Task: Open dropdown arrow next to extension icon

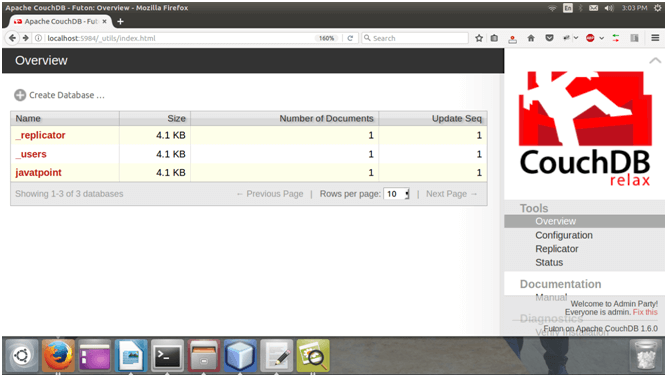Action: (x=576, y=38)
